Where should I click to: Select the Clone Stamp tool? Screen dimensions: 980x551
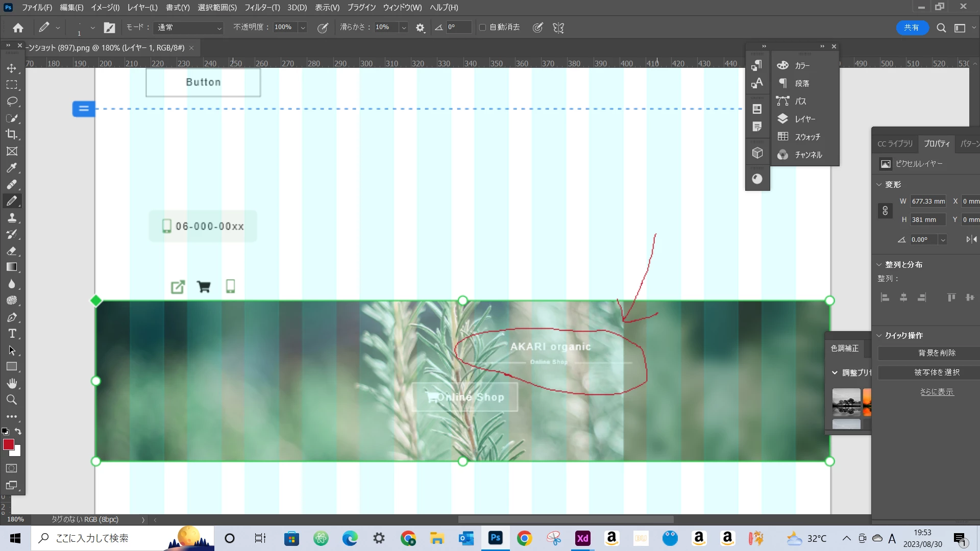point(12,217)
